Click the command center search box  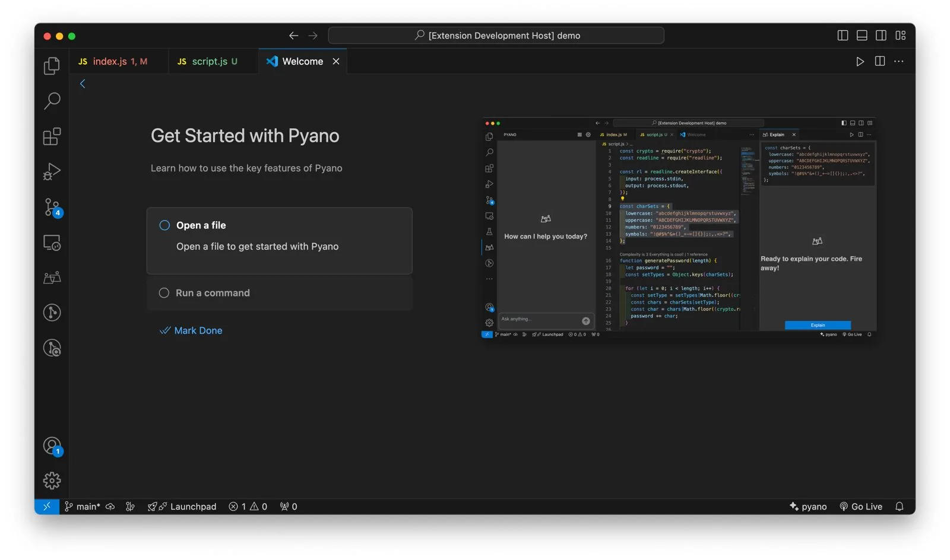(x=496, y=36)
